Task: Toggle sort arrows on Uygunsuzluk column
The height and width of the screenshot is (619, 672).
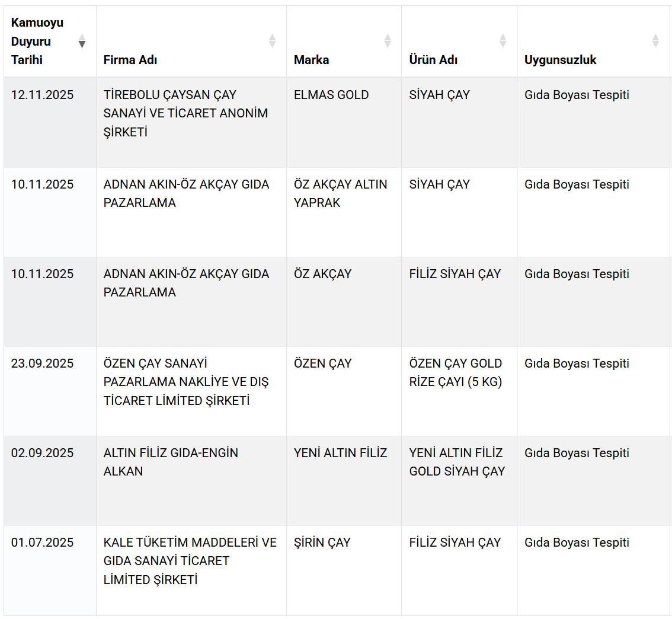Action: pyautogui.click(x=655, y=41)
